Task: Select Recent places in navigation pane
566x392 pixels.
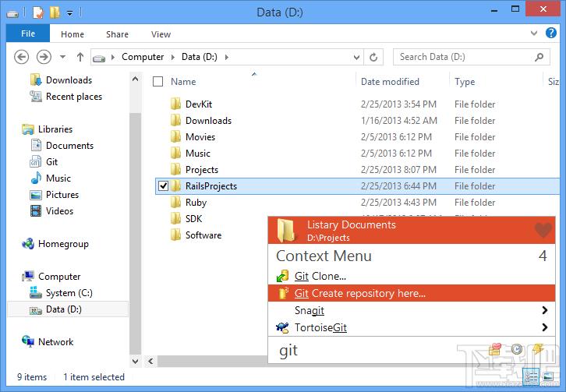Action: pos(73,97)
